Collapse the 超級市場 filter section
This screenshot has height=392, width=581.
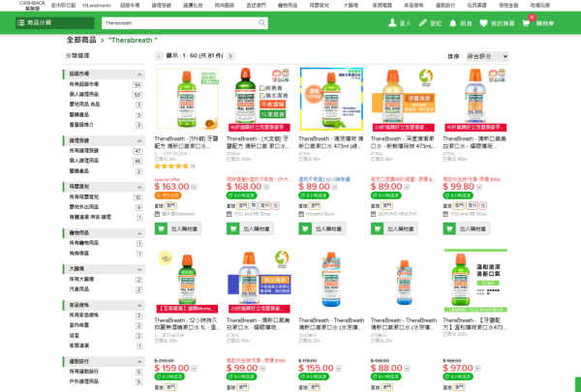coord(139,75)
